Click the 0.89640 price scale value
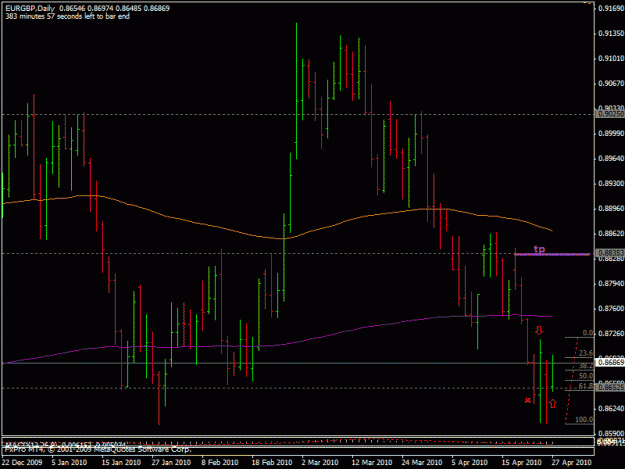The height and width of the screenshot is (469, 625). (611, 159)
